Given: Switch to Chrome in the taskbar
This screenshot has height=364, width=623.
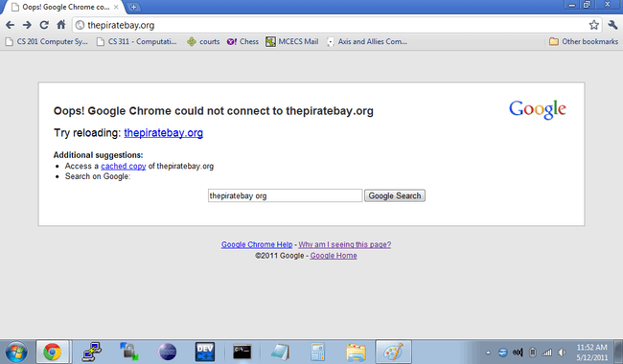Looking at the screenshot, I should (53, 352).
